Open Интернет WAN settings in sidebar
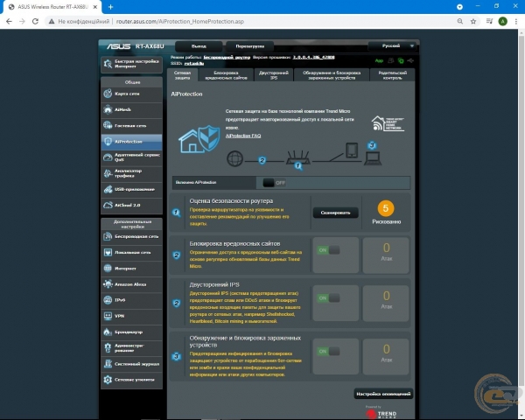 [x=131, y=269]
